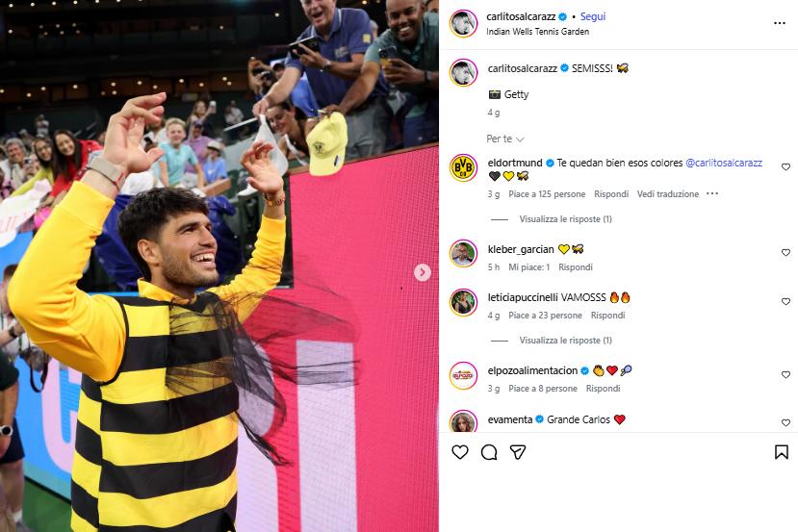This screenshot has height=532, width=798.
Task: Expand replies under the leticiapuccinelli comment
Action: (x=565, y=341)
